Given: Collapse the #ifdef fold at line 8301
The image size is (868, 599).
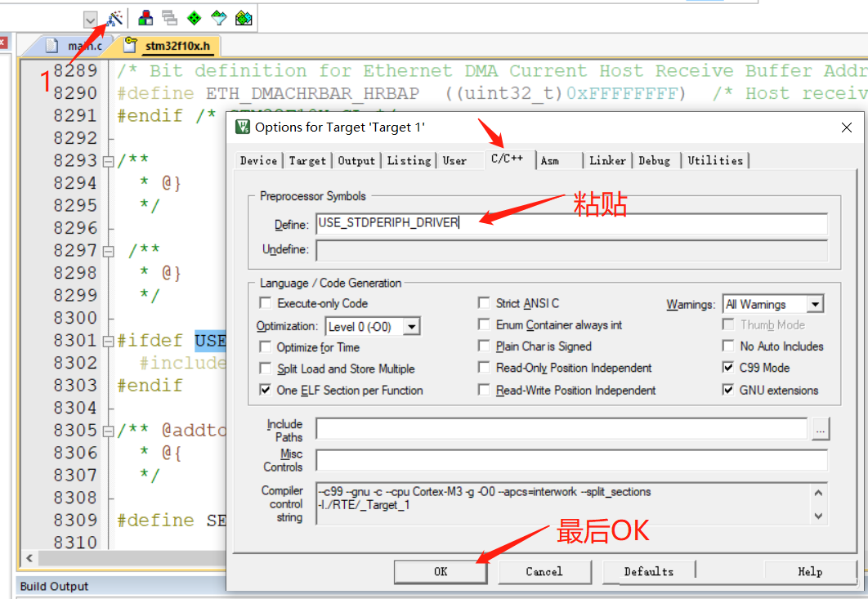Looking at the screenshot, I should 109,341.
